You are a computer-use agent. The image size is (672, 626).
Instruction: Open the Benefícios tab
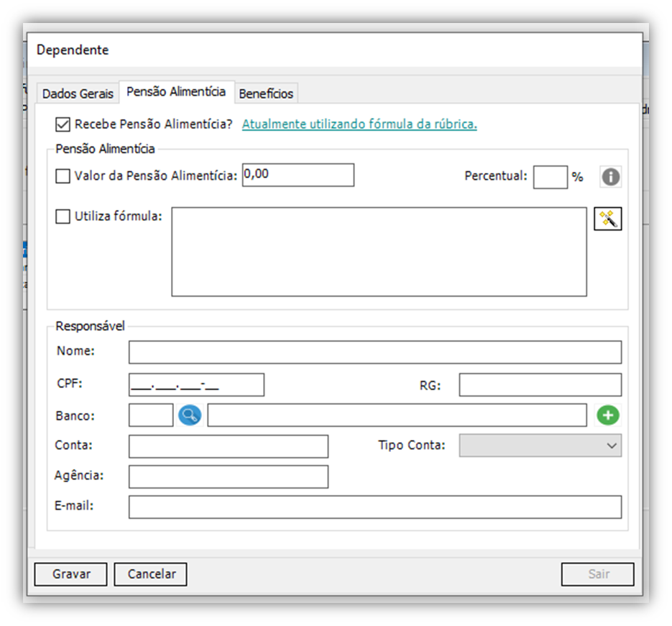tap(266, 93)
